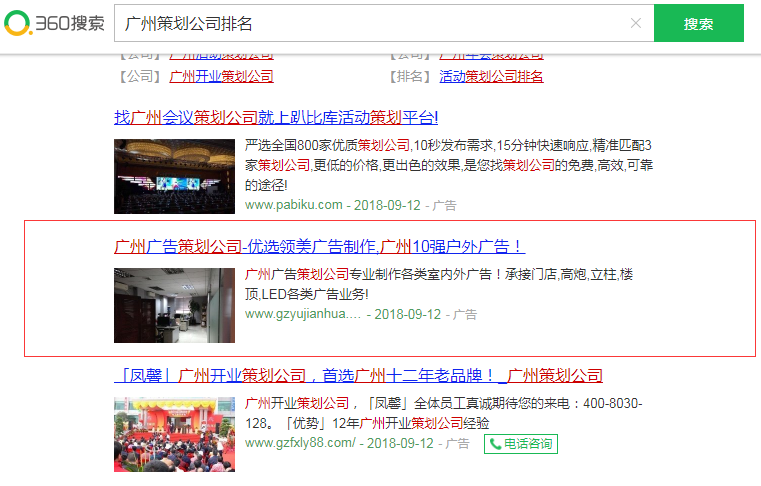The width and height of the screenshot is (761, 486).
Task: Open the 广州开业策划公司 related company link
Action: (x=221, y=76)
